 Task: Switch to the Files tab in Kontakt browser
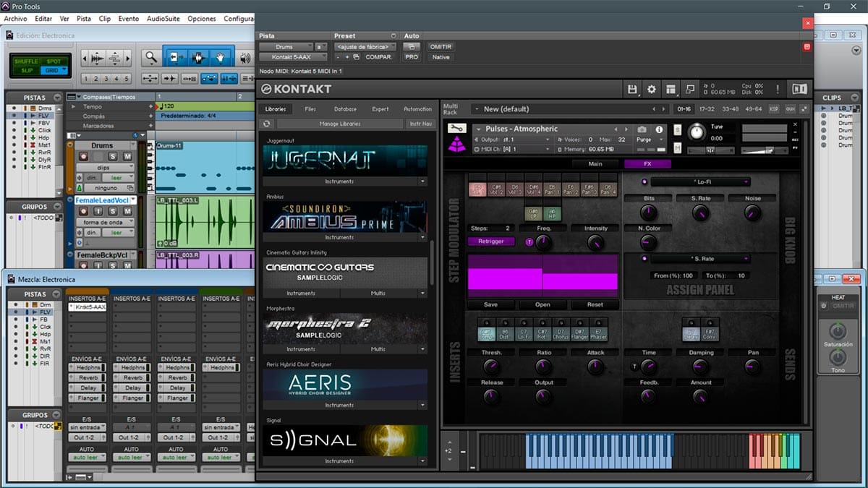[310, 109]
